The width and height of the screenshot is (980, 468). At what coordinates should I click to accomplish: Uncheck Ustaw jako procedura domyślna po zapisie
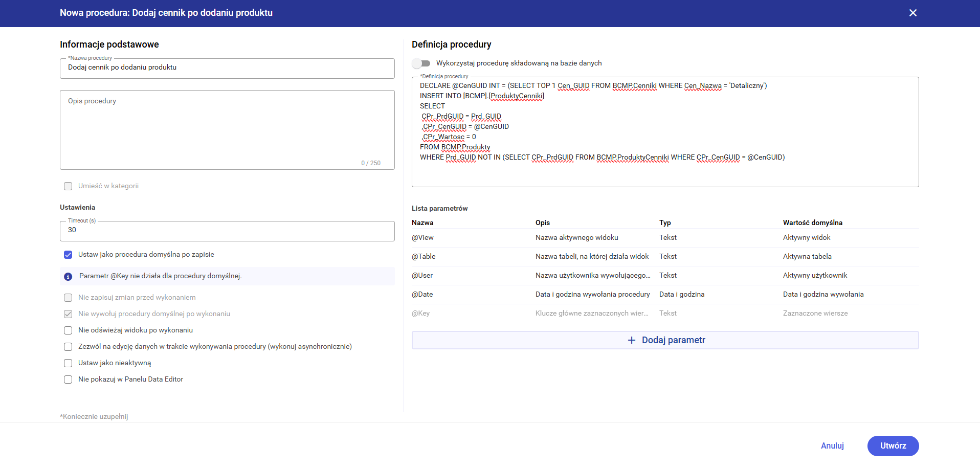[68, 255]
